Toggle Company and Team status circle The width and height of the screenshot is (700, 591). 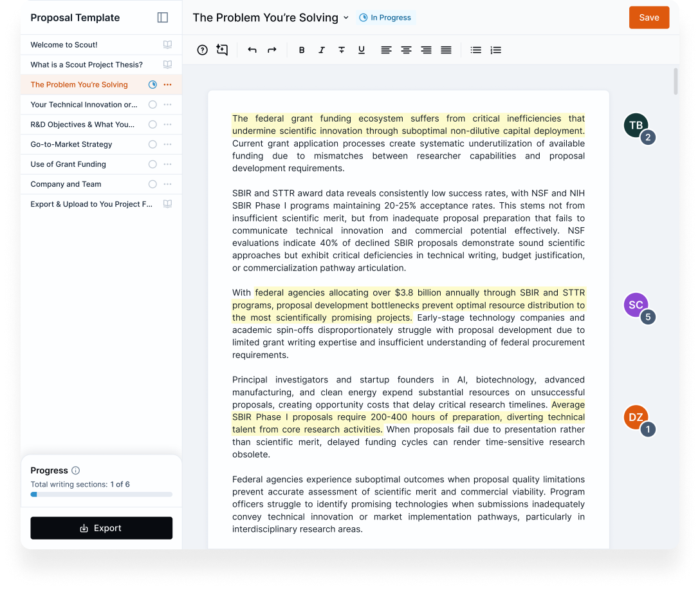point(152,184)
